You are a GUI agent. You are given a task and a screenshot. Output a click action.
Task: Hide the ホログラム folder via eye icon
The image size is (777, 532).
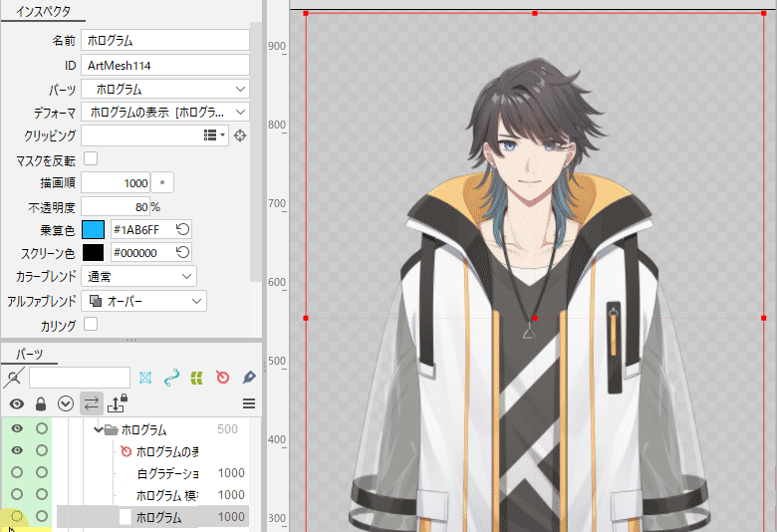tap(17, 429)
